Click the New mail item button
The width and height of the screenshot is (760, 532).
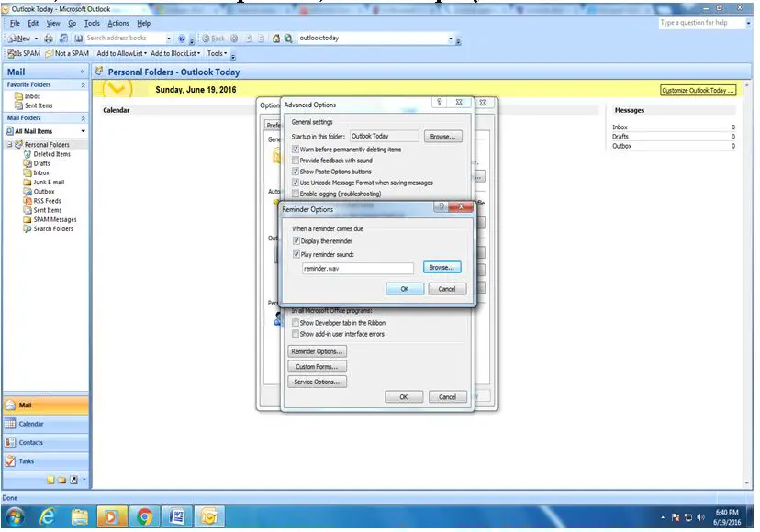click(19, 39)
